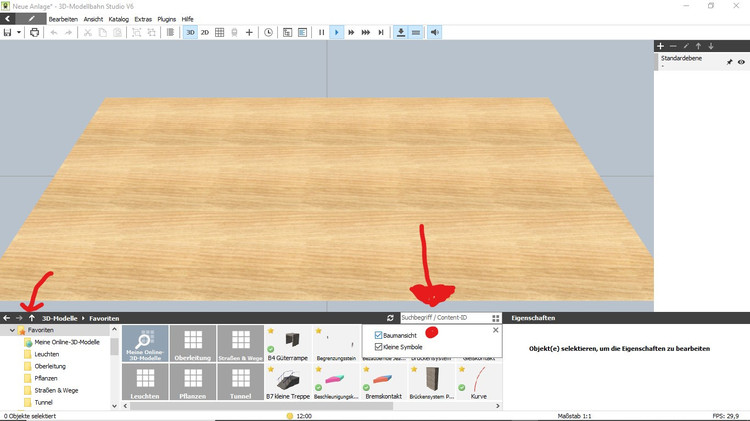The width and height of the screenshot is (750, 421).
Task: Open the save button dropdown arrow
Action: (x=19, y=33)
